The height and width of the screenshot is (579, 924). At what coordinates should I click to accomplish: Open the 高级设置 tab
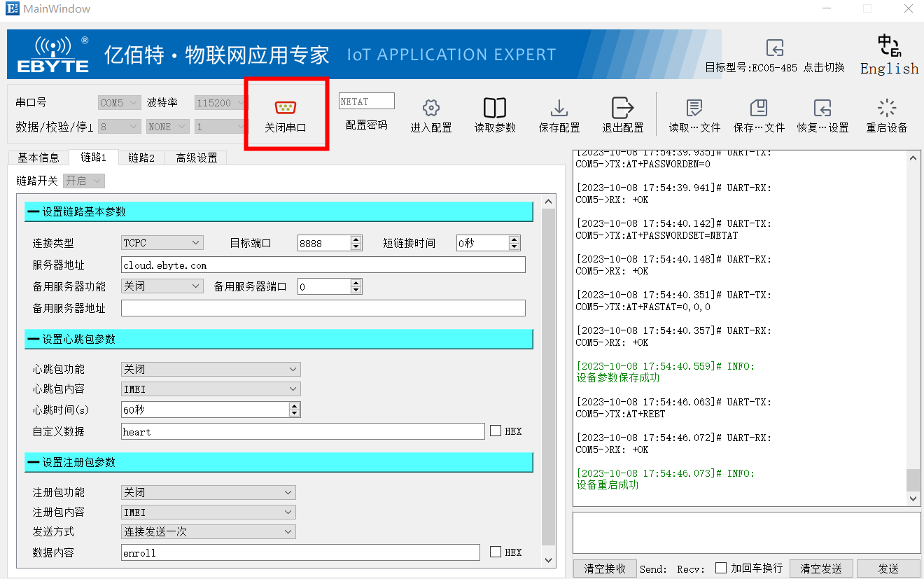click(196, 158)
